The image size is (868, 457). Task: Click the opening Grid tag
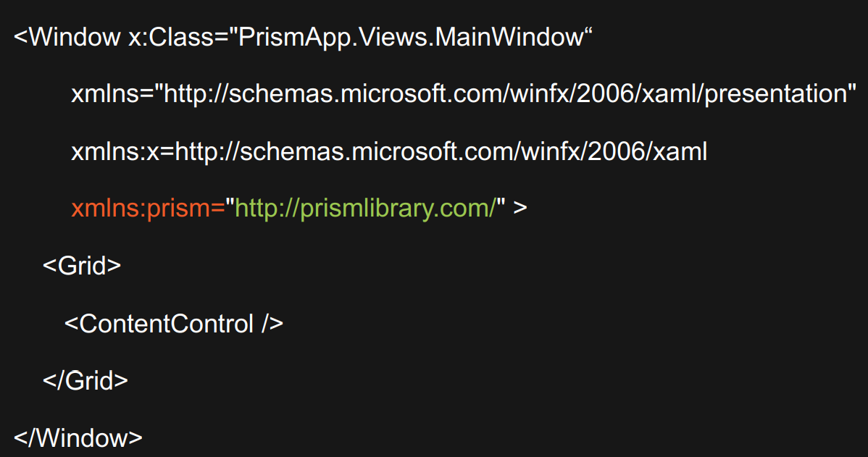(82, 266)
